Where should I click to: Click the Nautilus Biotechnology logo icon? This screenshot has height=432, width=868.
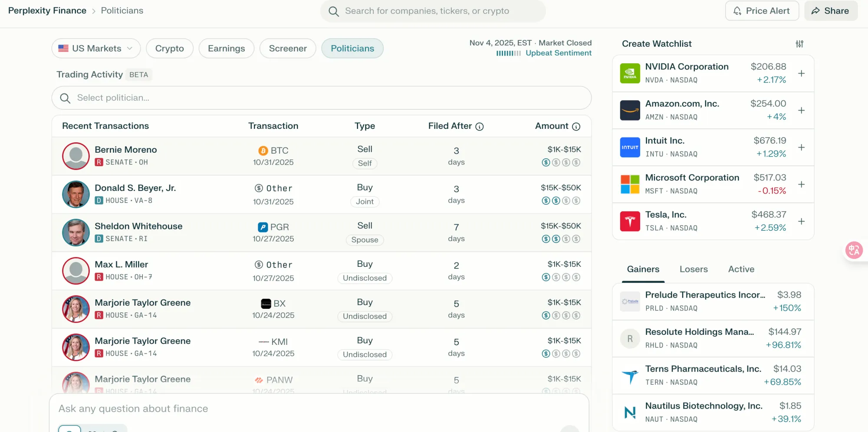coord(630,412)
